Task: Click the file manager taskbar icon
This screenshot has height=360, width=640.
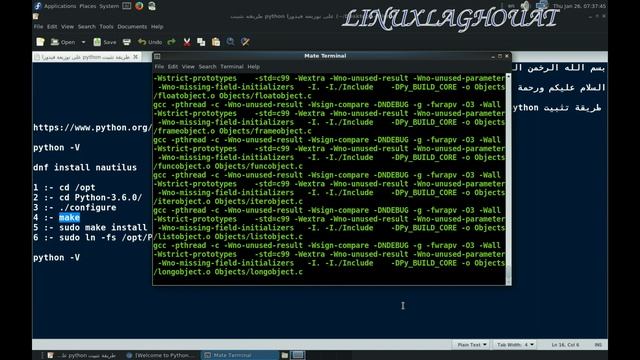Action: click(x=284, y=356)
